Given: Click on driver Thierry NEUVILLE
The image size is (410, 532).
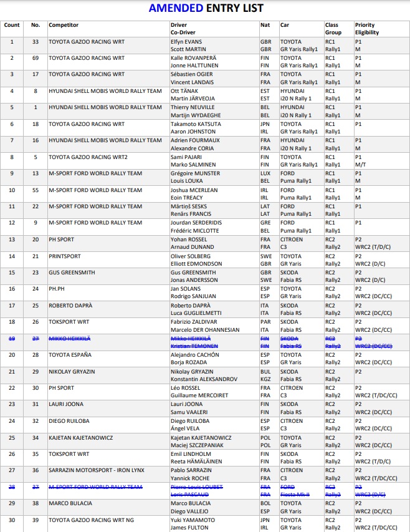Looking at the screenshot, I should point(192,107).
